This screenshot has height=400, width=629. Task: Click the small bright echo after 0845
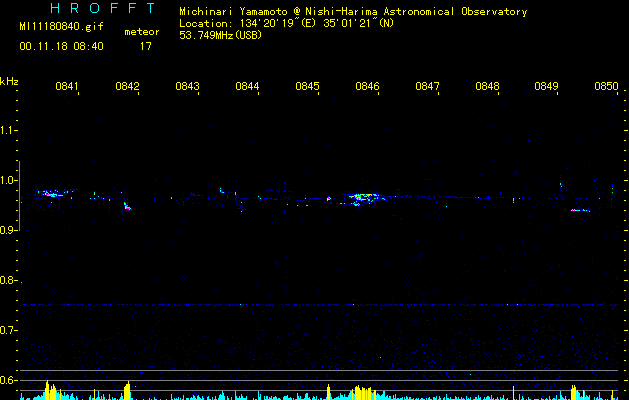point(329,199)
